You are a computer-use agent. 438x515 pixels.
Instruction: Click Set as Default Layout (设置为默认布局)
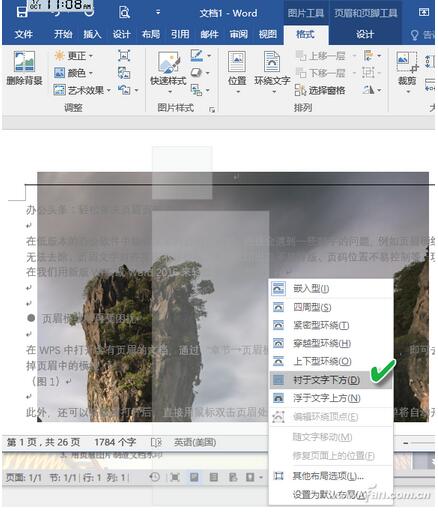click(331, 495)
